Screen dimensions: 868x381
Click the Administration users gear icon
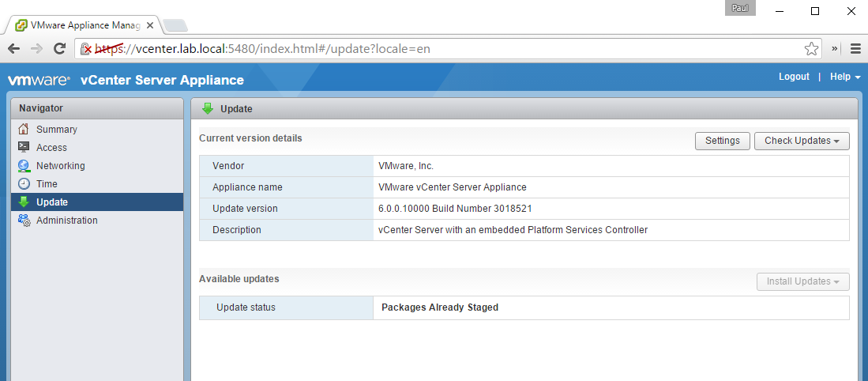click(24, 221)
